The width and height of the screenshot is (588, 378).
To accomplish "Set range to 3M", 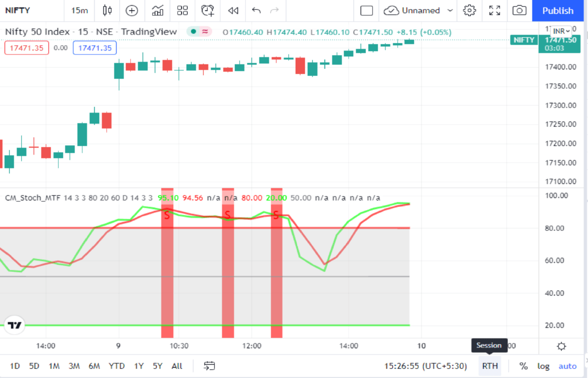I will point(74,366).
